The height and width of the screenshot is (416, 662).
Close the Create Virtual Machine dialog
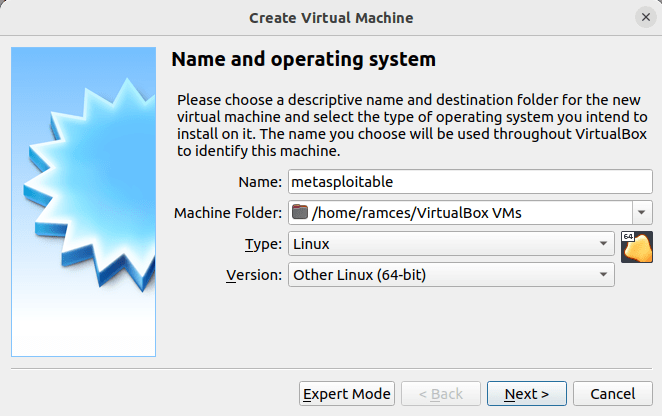(646, 17)
